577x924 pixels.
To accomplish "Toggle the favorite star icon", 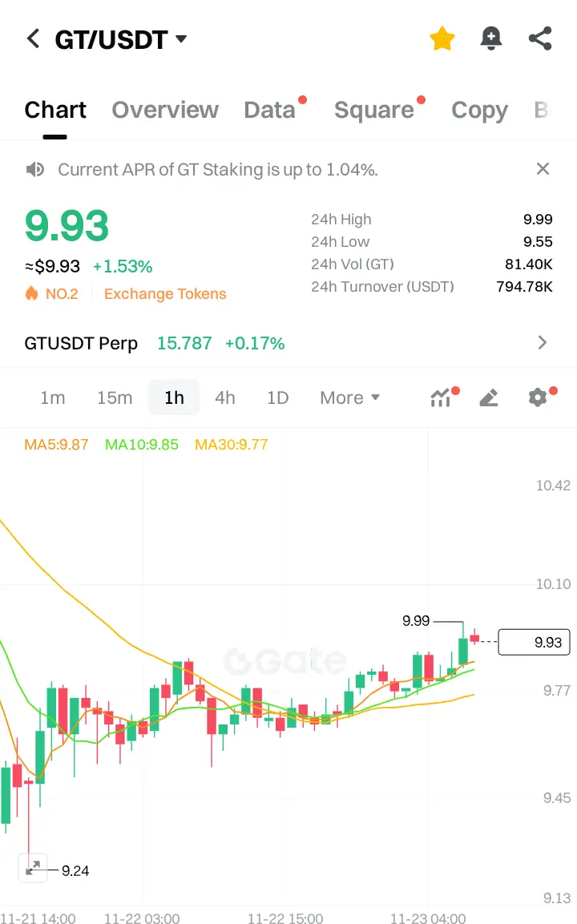I will [x=442, y=39].
